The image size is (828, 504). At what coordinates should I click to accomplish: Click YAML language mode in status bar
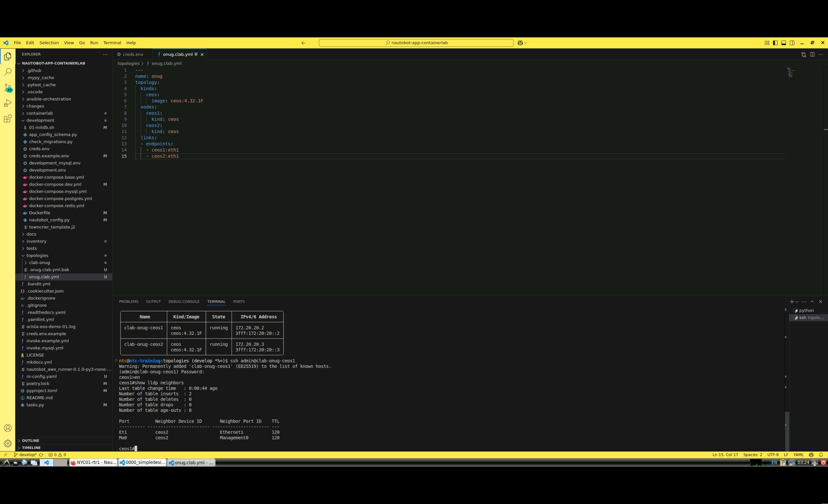coord(798,455)
